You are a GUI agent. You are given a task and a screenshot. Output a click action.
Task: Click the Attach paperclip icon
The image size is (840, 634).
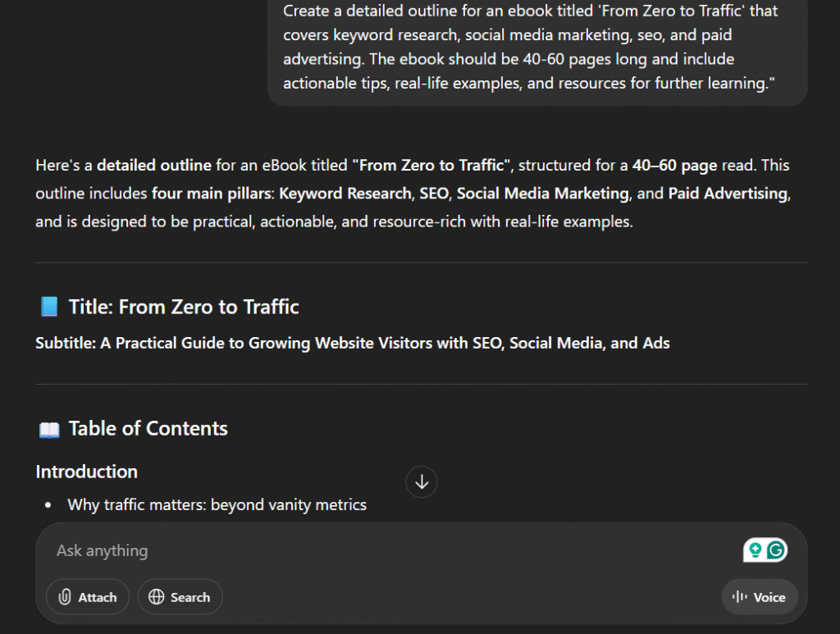(x=66, y=597)
